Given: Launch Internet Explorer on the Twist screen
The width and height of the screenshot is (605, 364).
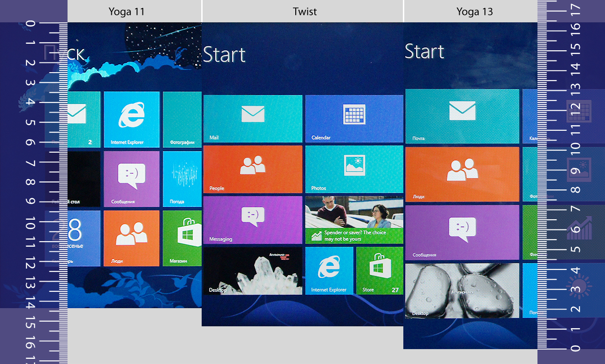Looking at the screenshot, I should coord(329,271).
